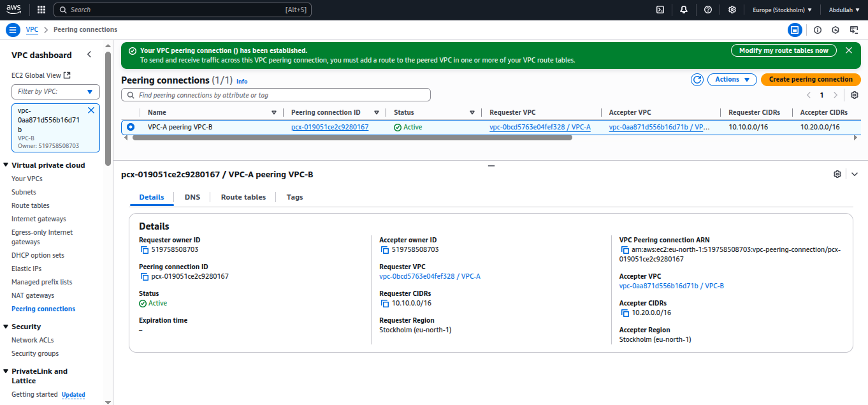Image resolution: width=868 pixels, height=405 pixels.
Task: Open Subnets in the sidebar
Action: (x=24, y=192)
